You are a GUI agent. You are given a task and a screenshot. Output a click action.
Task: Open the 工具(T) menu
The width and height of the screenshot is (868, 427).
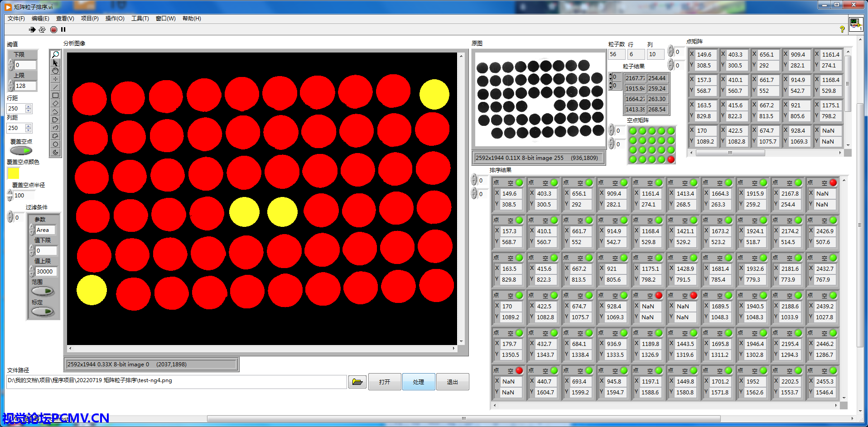(140, 19)
